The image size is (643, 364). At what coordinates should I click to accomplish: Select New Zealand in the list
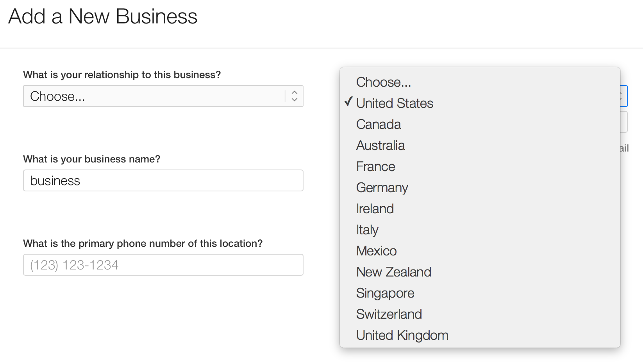click(x=393, y=272)
